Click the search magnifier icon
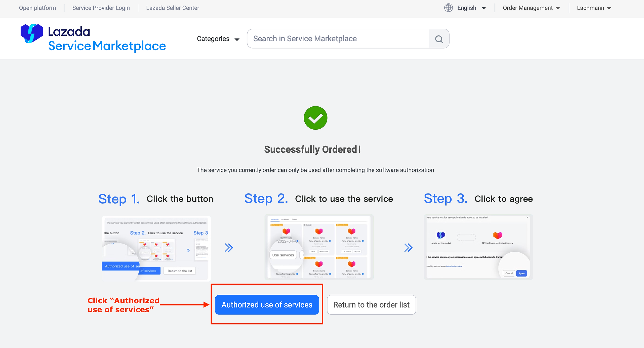The height and width of the screenshot is (348, 644). click(x=439, y=39)
